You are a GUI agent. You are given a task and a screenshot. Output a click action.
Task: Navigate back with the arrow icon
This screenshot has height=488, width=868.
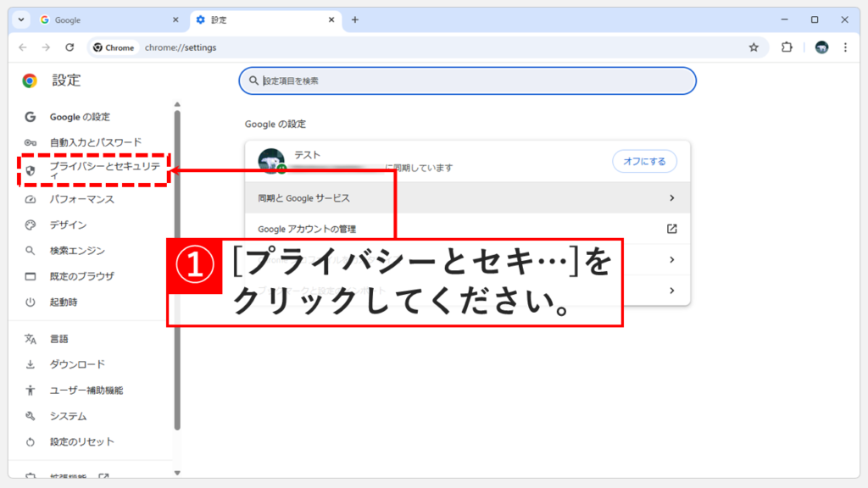tap(24, 47)
